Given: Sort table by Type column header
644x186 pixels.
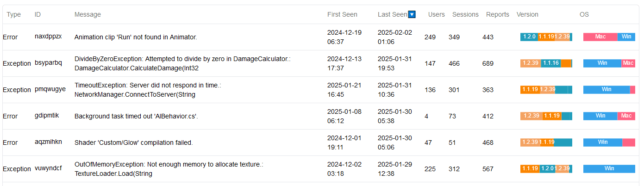Looking at the screenshot, I should pos(14,14).
